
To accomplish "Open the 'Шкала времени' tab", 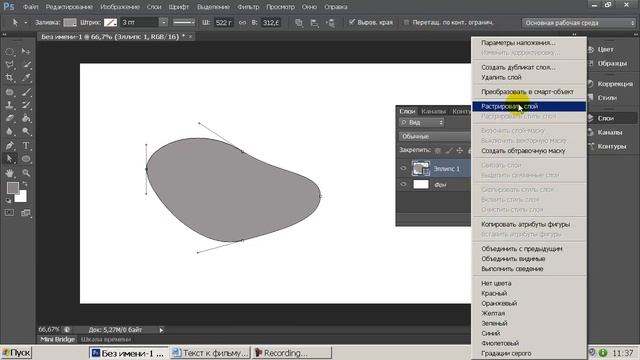I will click(x=106, y=340).
